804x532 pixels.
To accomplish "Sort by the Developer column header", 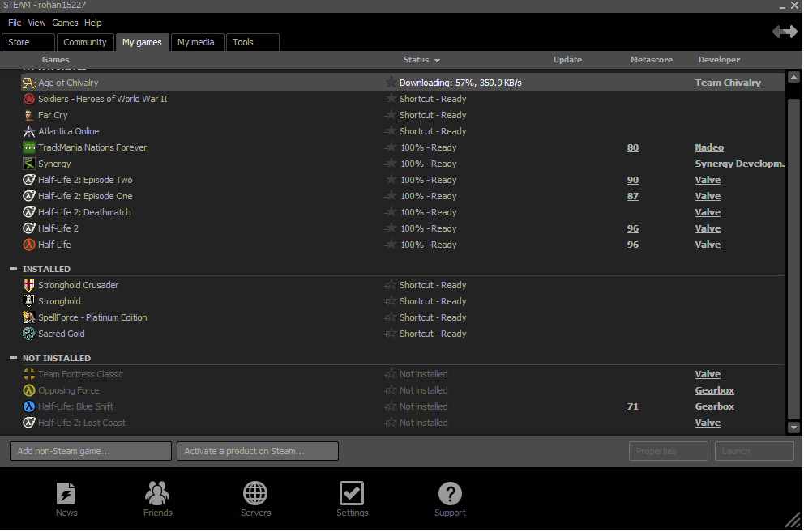I will [719, 60].
